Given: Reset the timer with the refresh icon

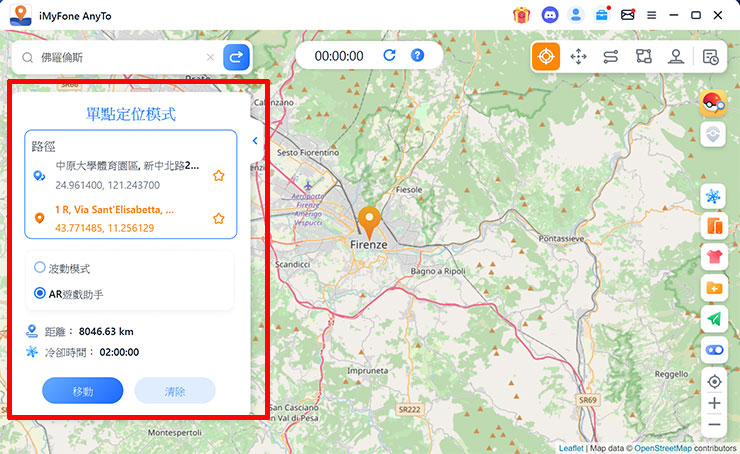Looking at the screenshot, I should coord(389,55).
